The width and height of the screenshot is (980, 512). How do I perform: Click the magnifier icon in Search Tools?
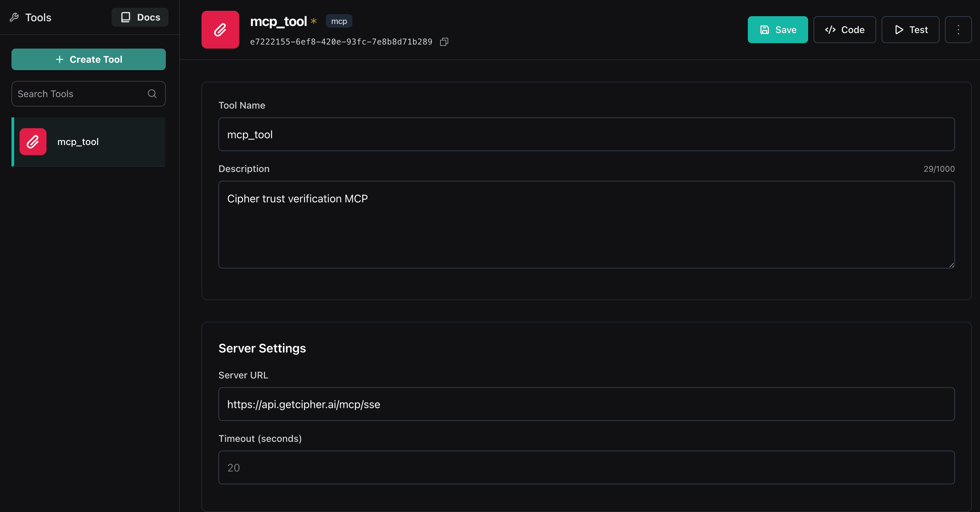pos(152,94)
